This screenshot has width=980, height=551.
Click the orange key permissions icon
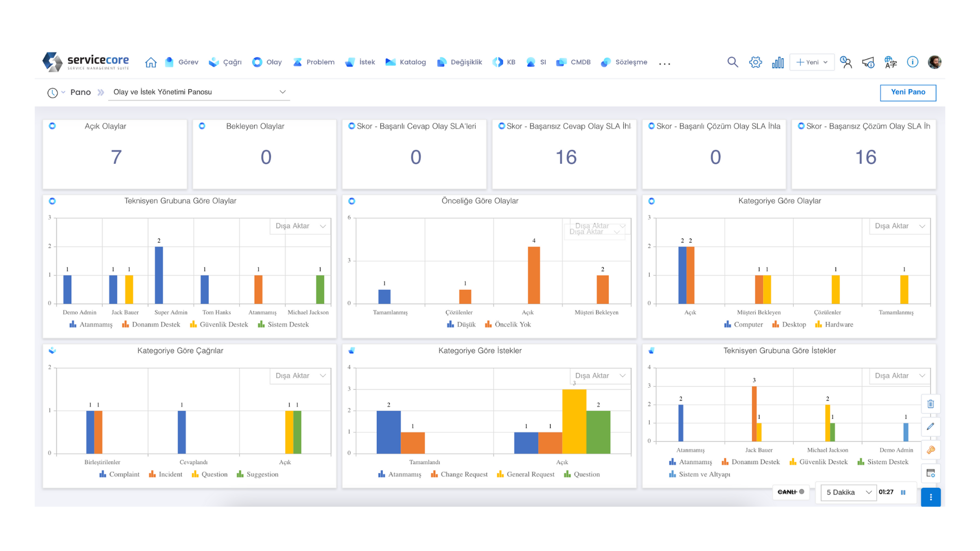(x=930, y=450)
